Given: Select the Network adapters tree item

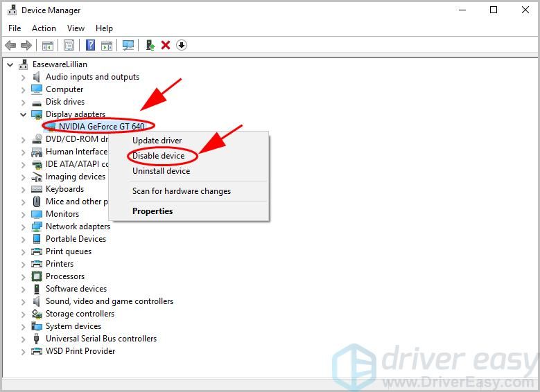Looking at the screenshot, I should click(x=78, y=226).
